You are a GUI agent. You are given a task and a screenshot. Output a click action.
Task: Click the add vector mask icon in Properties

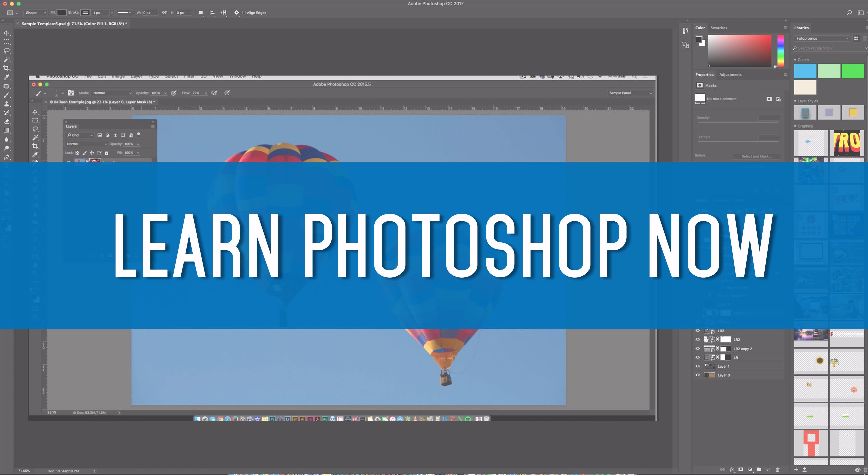point(778,99)
